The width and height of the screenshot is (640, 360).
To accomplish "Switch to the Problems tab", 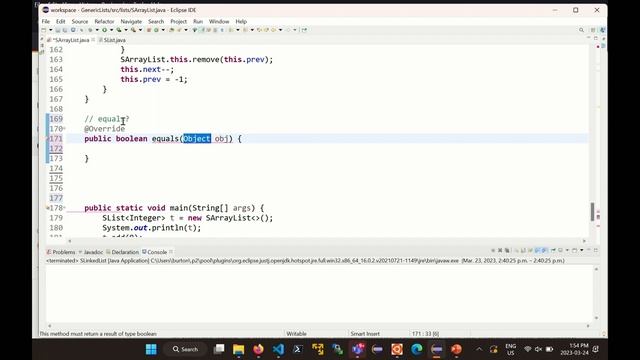I will coord(61,252).
